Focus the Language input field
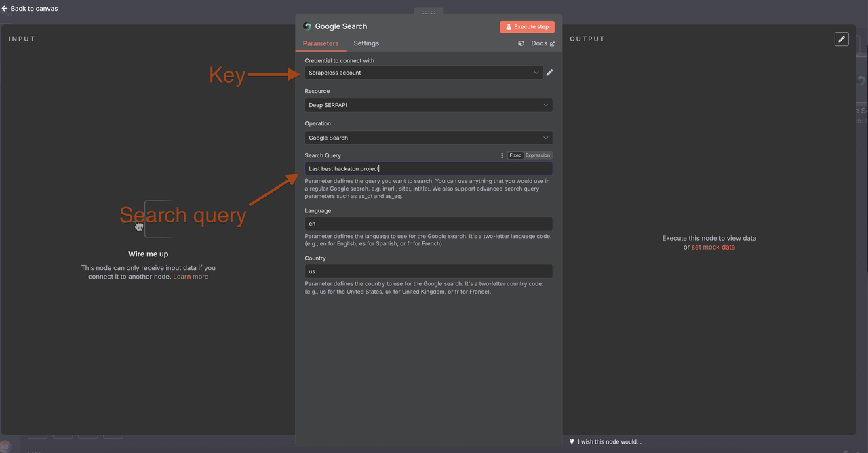This screenshot has width=868, height=453. (x=429, y=224)
